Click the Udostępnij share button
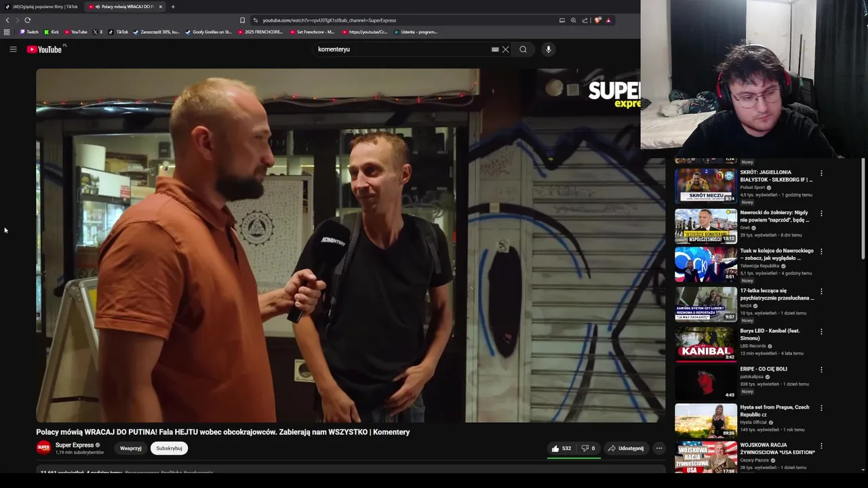Screen dimensions: 868x488 coord(626,448)
